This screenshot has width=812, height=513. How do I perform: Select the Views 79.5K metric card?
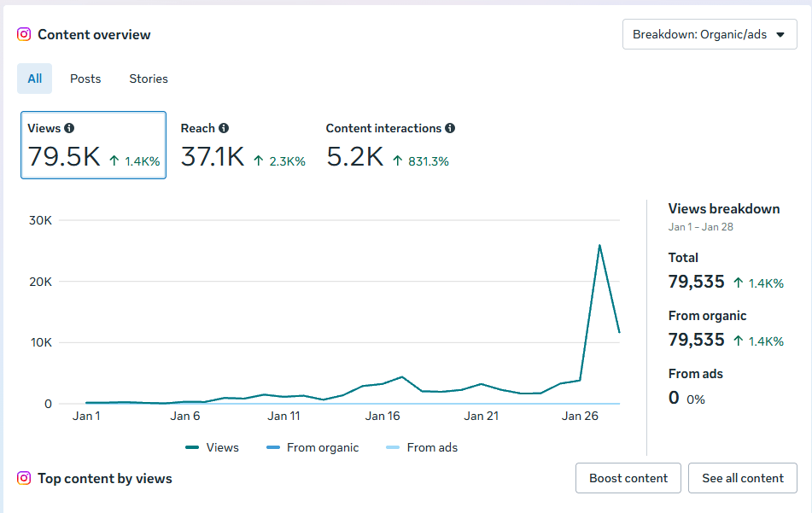point(93,145)
